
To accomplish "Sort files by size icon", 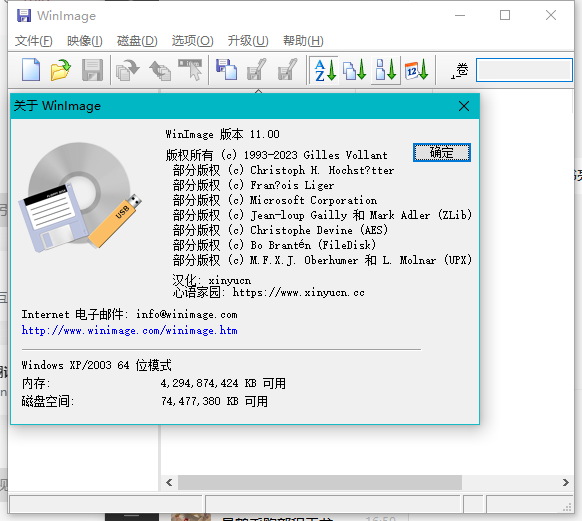I will coord(385,70).
